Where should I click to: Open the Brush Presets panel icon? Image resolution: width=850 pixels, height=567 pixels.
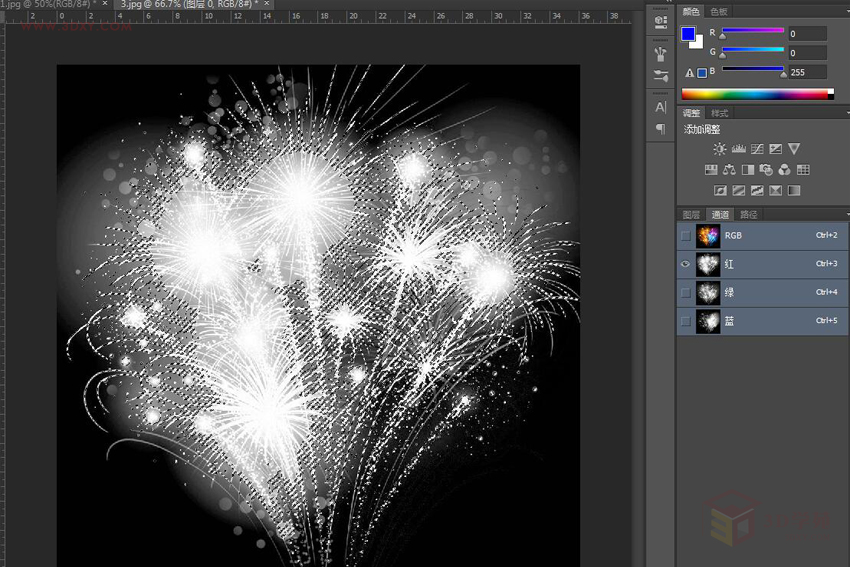(x=660, y=54)
